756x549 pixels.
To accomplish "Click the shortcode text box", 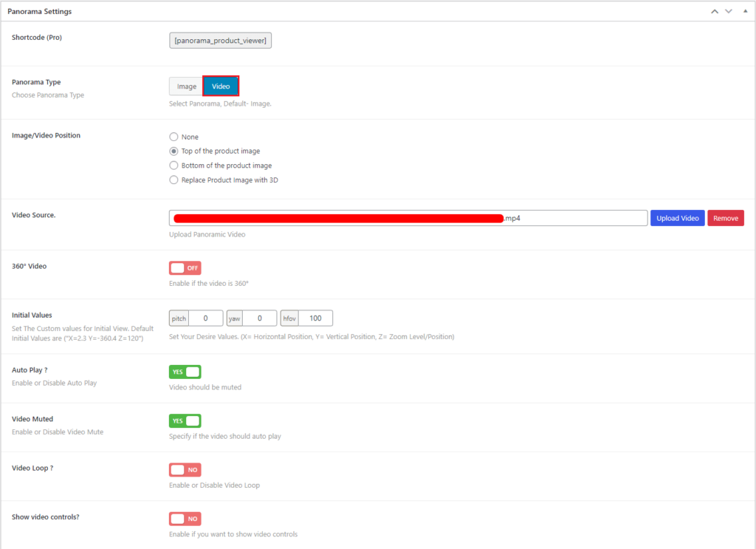I will point(220,40).
